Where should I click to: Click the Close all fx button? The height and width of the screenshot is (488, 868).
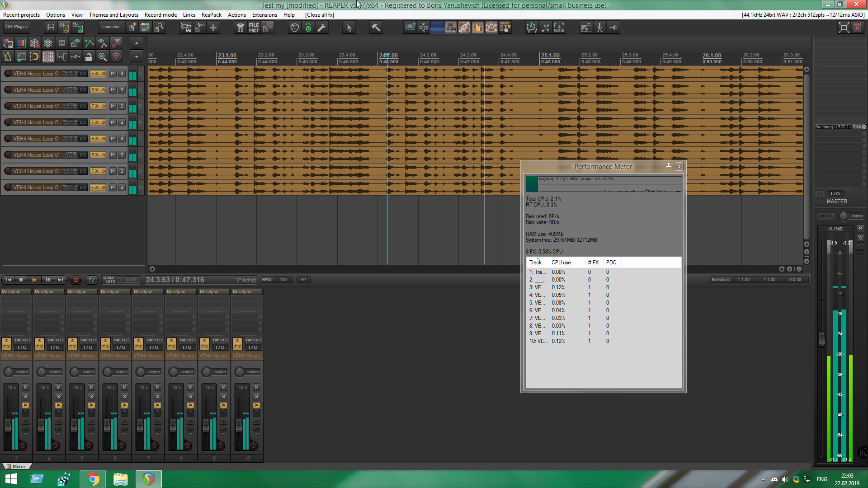tap(319, 15)
